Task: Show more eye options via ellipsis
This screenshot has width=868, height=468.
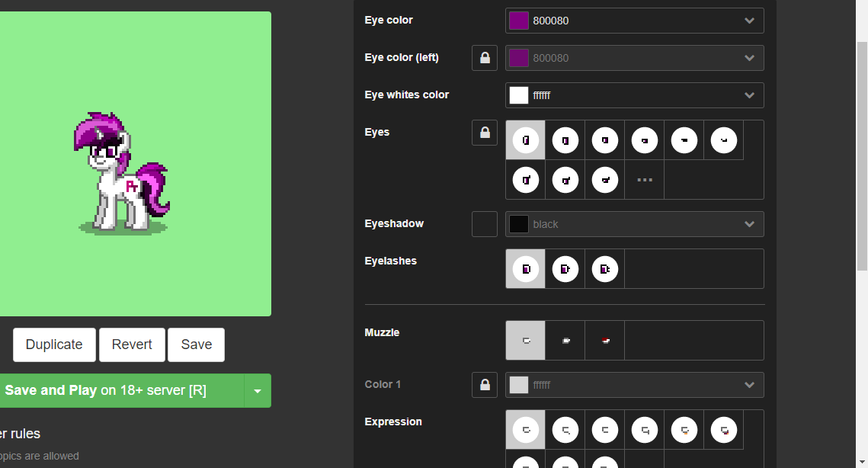Action: point(645,180)
